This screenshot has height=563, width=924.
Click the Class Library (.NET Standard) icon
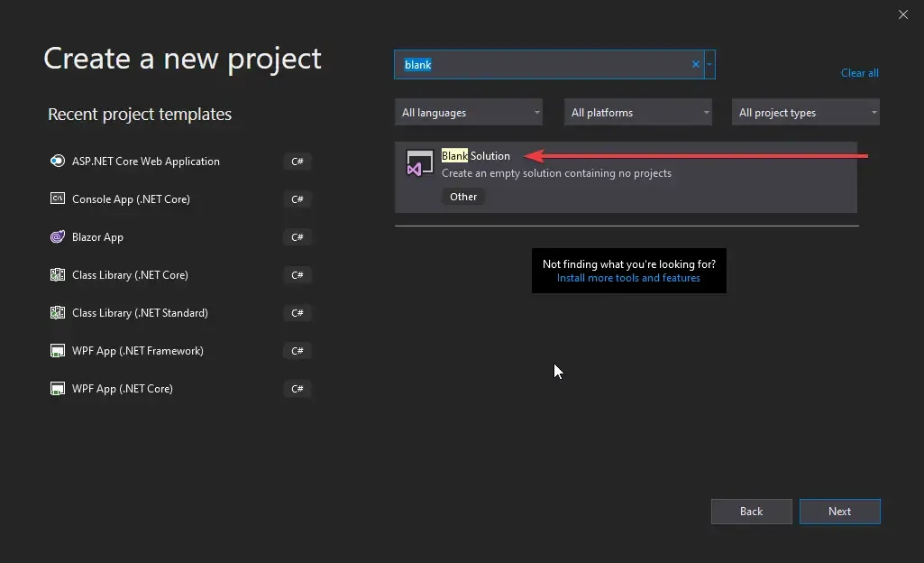(57, 312)
